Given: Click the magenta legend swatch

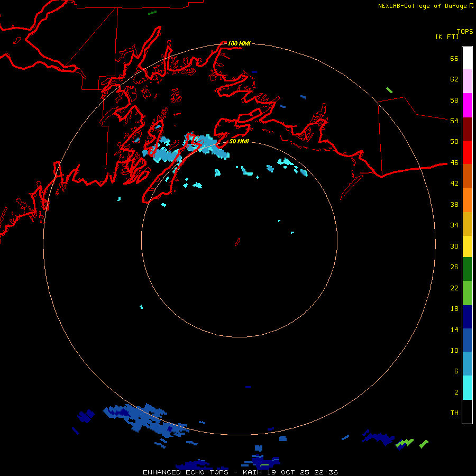Looking at the screenshot, I should pos(467,105).
